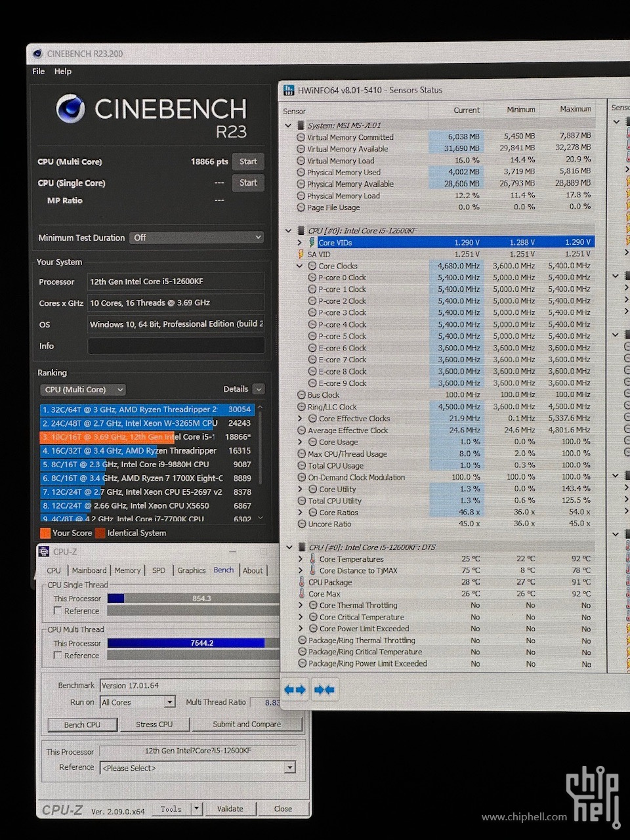Open the CPU (Multi Core) ranking dropdown
Viewport: 630px width, 840px height.
click(x=82, y=390)
